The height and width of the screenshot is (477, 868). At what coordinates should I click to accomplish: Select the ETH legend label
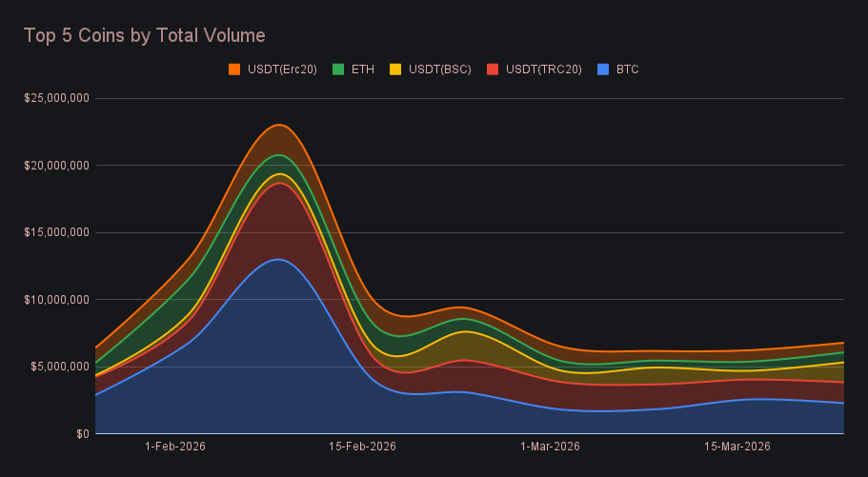(x=362, y=70)
